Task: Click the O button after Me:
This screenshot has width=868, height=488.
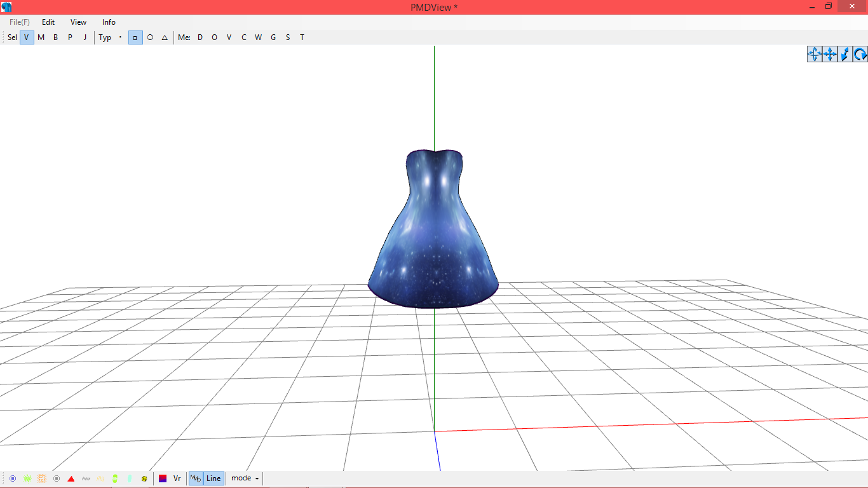Action: point(215,37)
